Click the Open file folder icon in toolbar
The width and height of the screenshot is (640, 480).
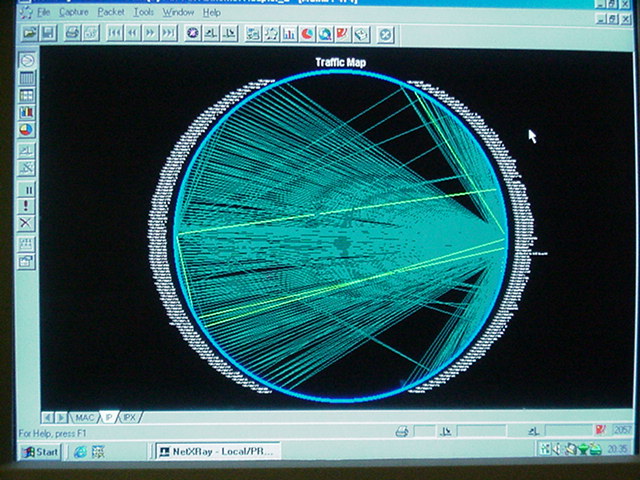coord(29,33)
